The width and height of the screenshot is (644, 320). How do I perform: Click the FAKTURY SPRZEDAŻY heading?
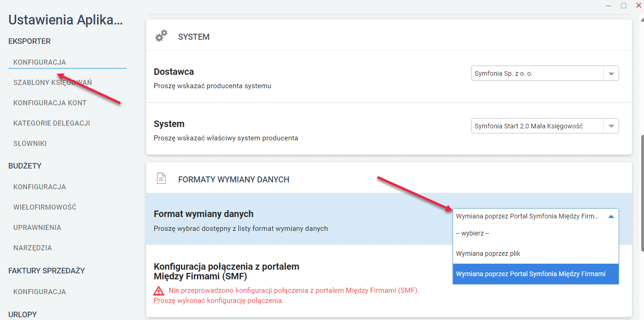coord(47,271)
